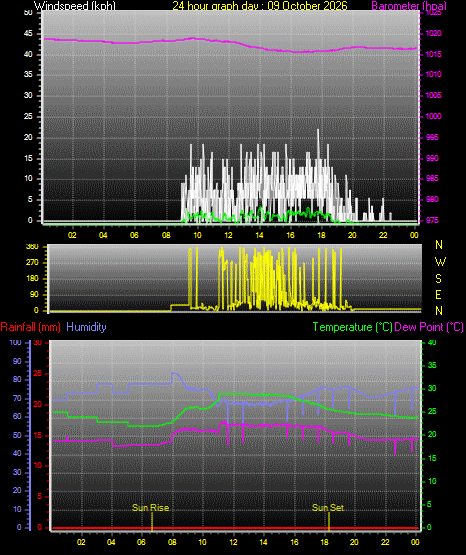The width and height of the screenshot is (466, 555).
Task: Click the red 15 rainfall axis value
Action: (38, 435)
